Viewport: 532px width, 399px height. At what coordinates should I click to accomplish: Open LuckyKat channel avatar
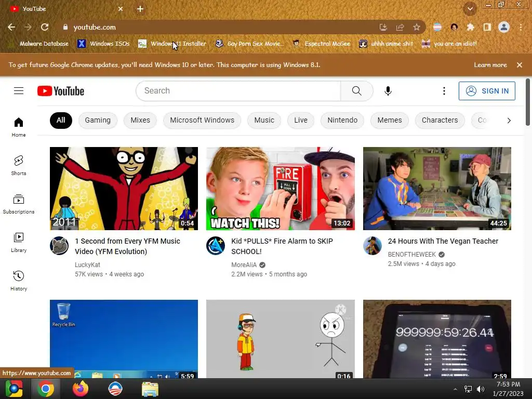coord(59,246)
